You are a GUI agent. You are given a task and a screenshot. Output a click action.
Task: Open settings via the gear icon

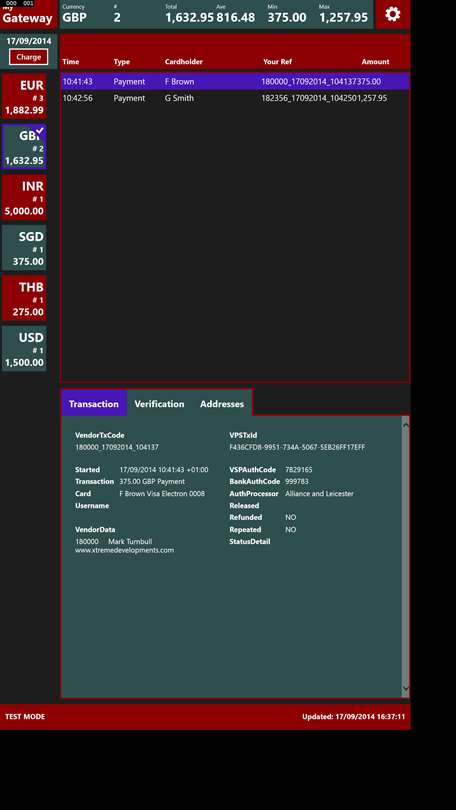[392, 14]
